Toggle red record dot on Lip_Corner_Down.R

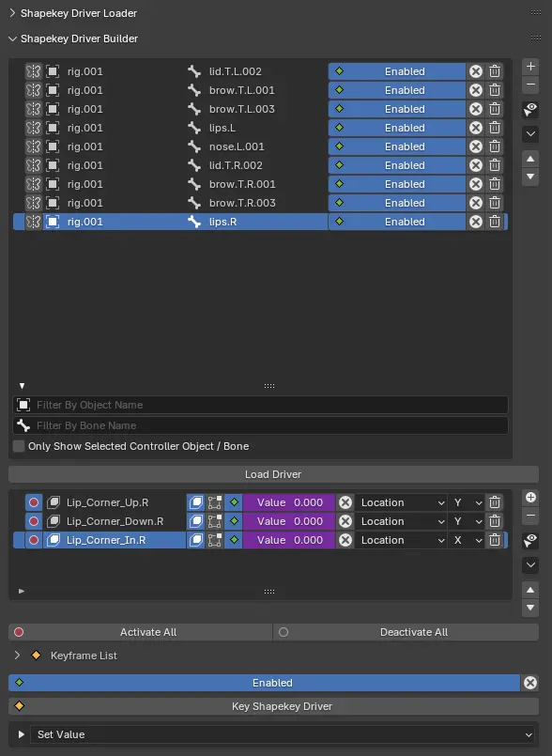[x=34, y=521]
